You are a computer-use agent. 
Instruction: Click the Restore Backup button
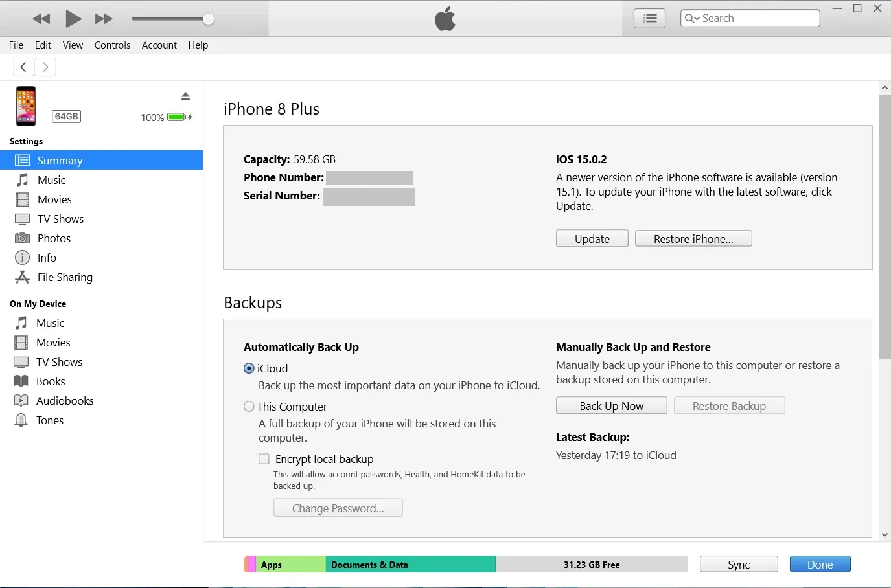tap(730, 405)
